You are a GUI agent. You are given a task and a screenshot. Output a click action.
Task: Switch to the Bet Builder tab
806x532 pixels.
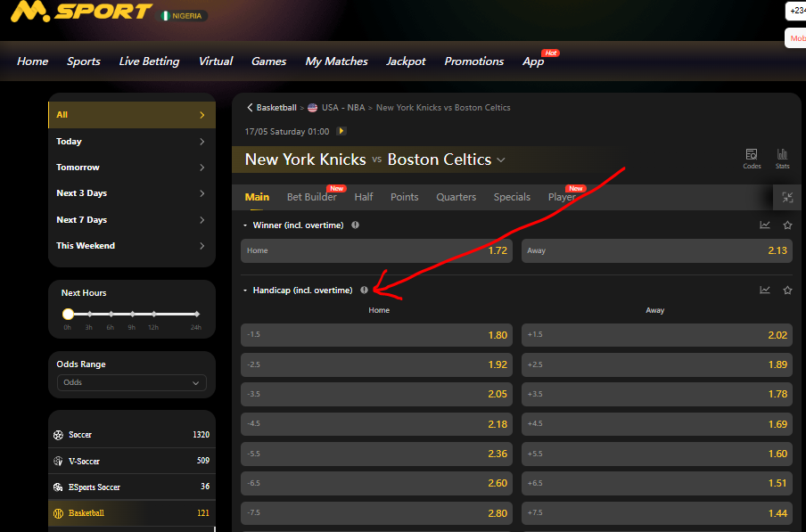point(311,197)
